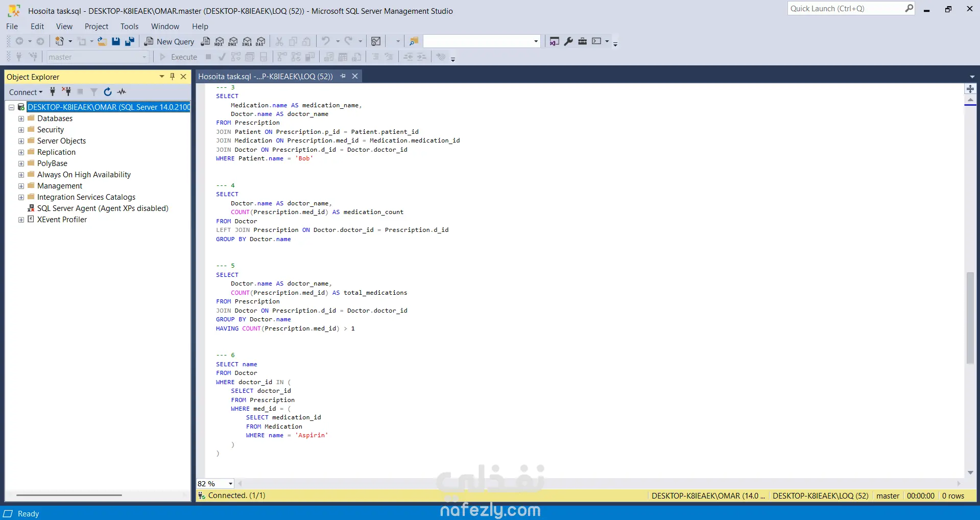
Task: Expand the Always On High Availability node
Action: point(21,175)
